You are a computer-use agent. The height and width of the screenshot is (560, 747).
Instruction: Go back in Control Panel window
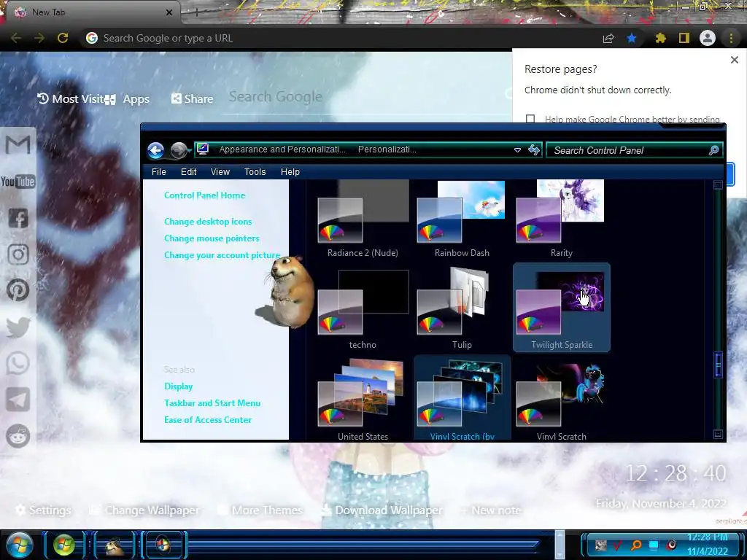[x=156, y=150]
